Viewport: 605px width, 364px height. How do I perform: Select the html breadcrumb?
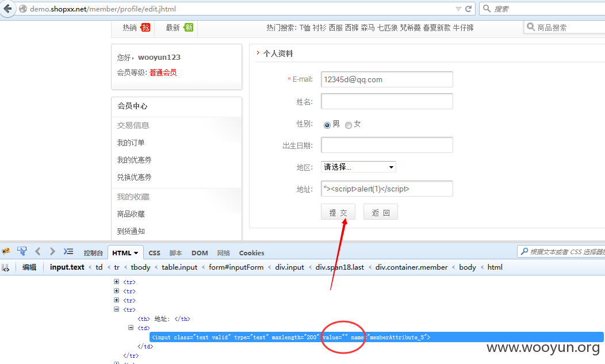[495, 267]
